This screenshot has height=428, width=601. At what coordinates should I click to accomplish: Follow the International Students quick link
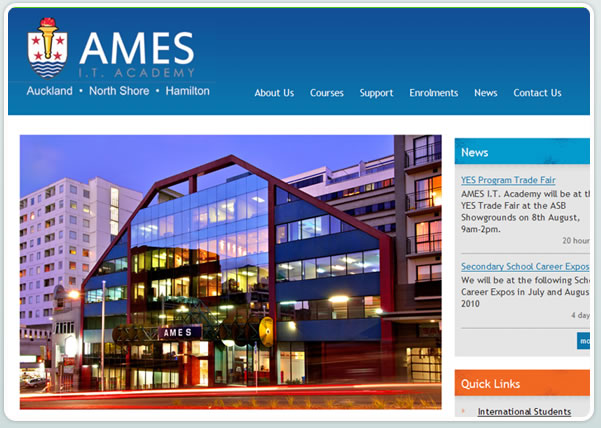point(524,412)
